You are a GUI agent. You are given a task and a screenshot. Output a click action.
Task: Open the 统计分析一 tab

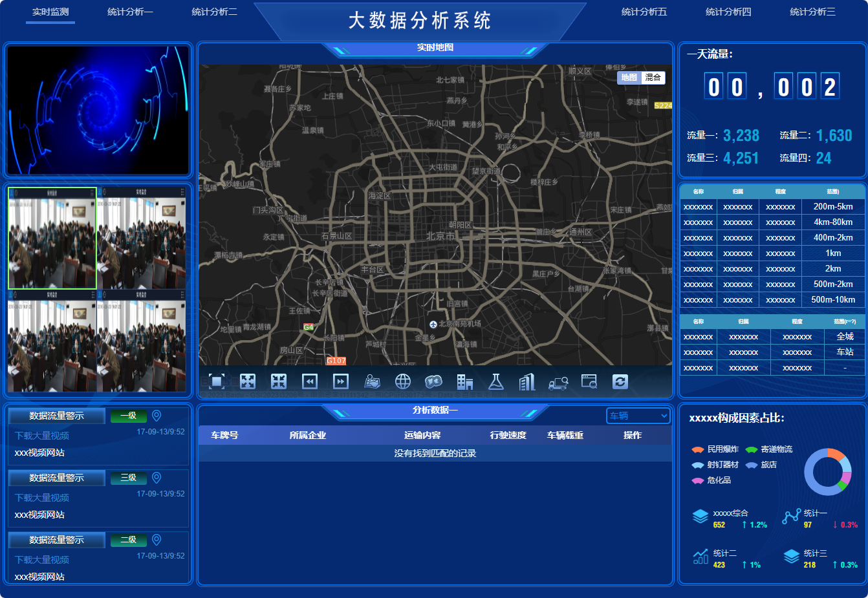pyautogui.click(x=130, y=12)
